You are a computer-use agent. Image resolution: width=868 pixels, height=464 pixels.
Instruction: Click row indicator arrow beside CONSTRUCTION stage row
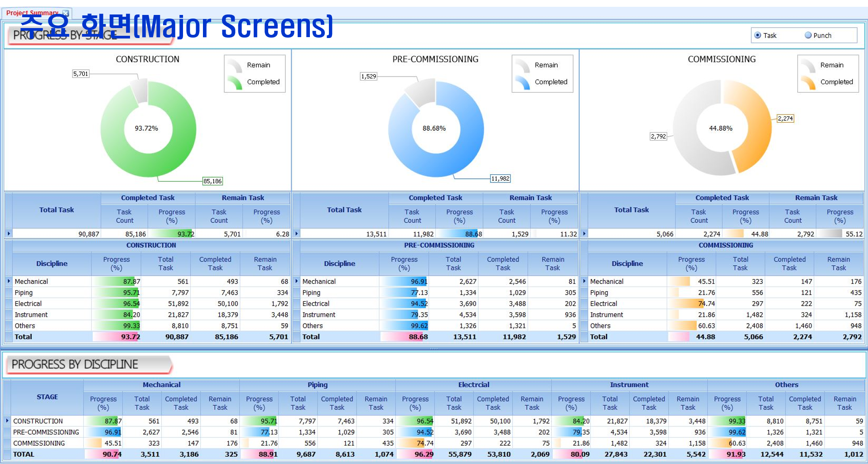7,421
